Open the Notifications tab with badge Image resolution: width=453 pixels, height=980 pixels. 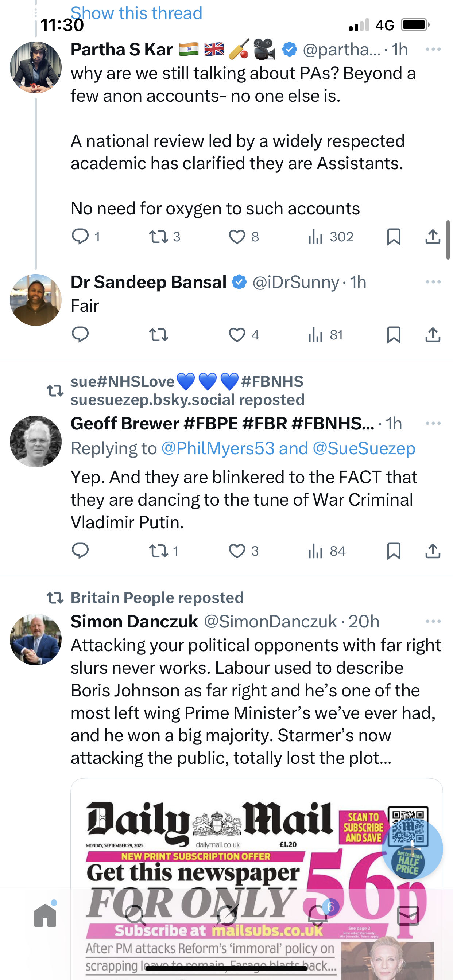318,915
